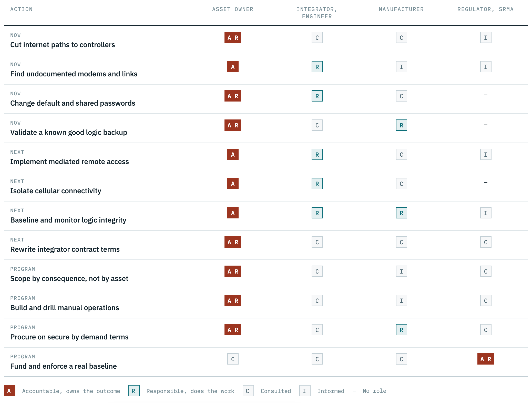The width and height of the screenshot is (532, 403).
Task: Click Asset Owner 'A R' badge for Change default passwords
Action: 233,96
